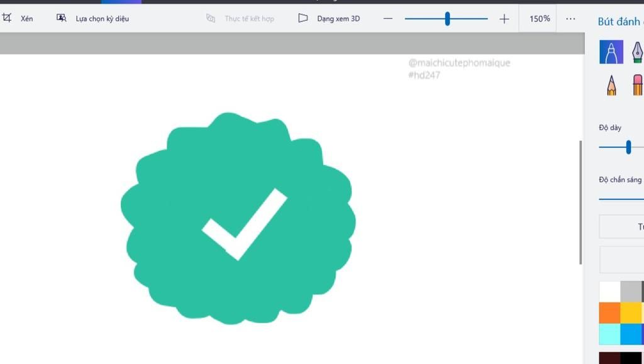Open Lựa chọn kỳ diệu magic select

click(x=93, y=18)
